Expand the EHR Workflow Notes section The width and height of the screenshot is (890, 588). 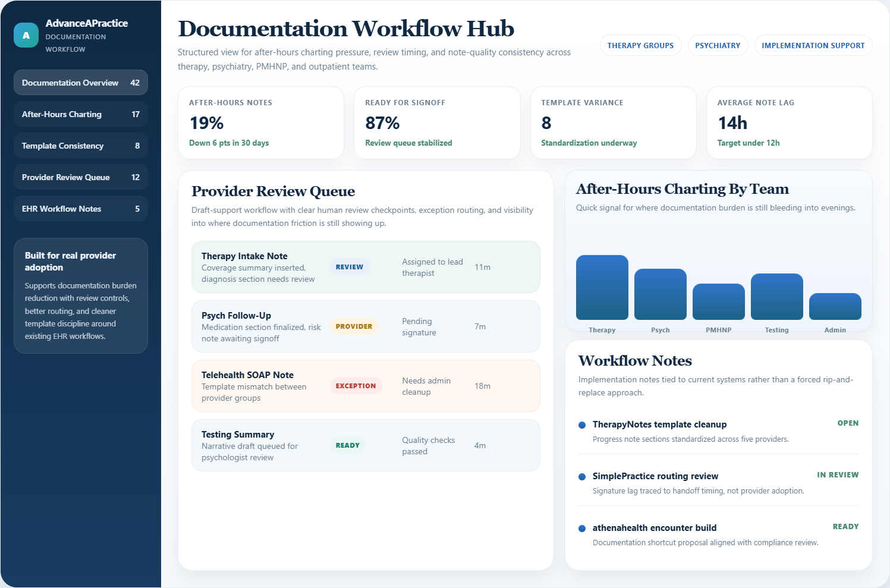tap(80, 208)
